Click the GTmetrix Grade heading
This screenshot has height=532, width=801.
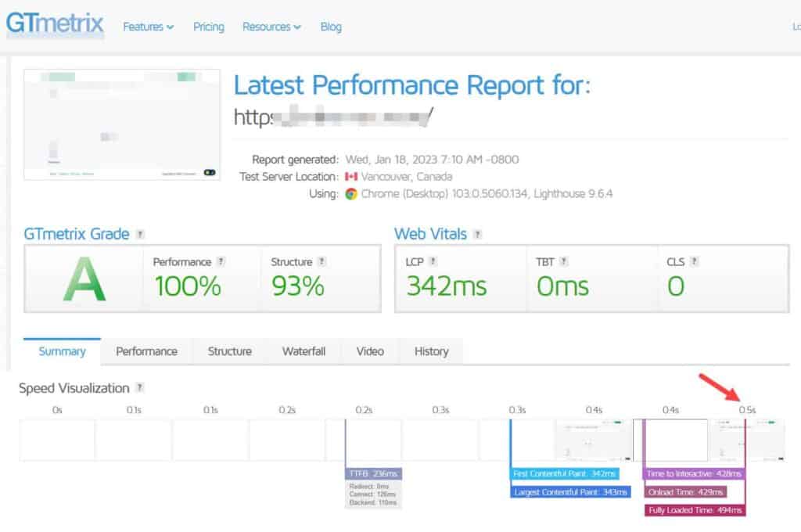77,234
